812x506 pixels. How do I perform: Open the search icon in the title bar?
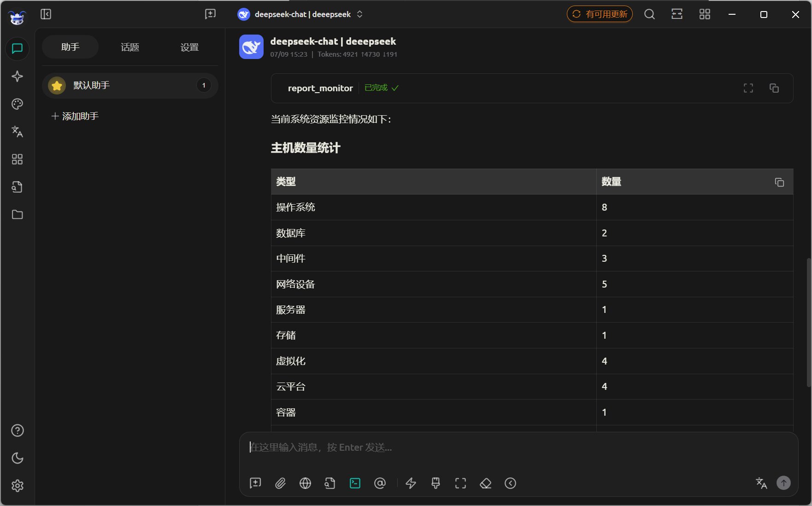point(649,14)
